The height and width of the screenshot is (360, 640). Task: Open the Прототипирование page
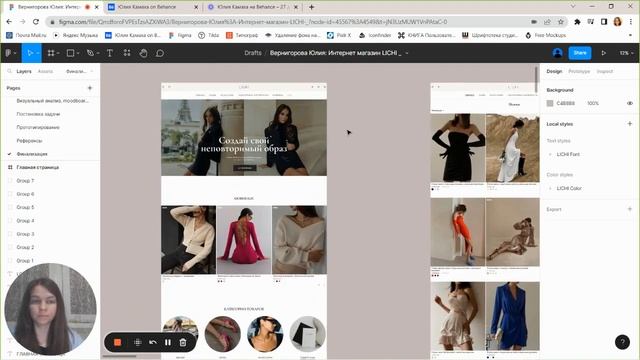point(38,127)
